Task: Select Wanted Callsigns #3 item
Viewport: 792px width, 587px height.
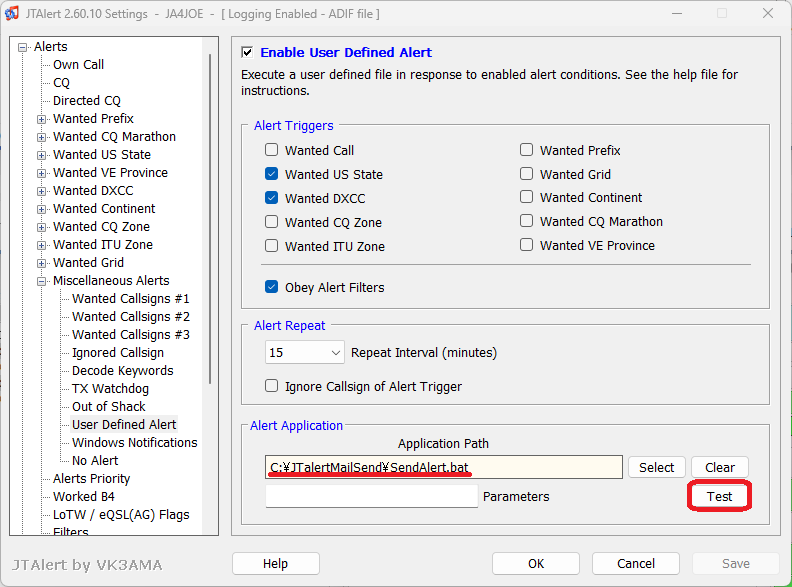Action: point(131,334)
